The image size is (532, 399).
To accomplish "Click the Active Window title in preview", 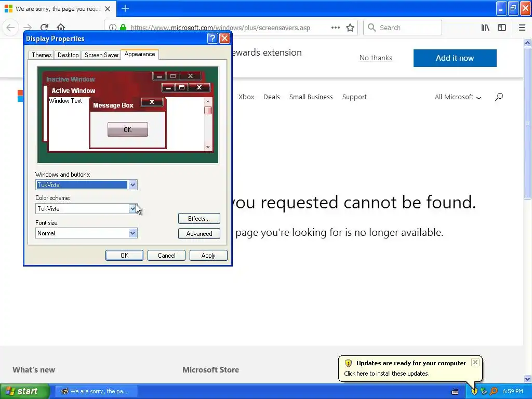I will tap(73, 90).
